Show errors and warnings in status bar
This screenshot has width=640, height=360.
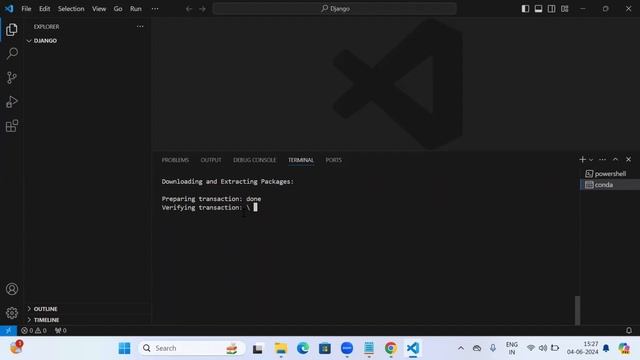pyautogui.click(x=34, y=331)
